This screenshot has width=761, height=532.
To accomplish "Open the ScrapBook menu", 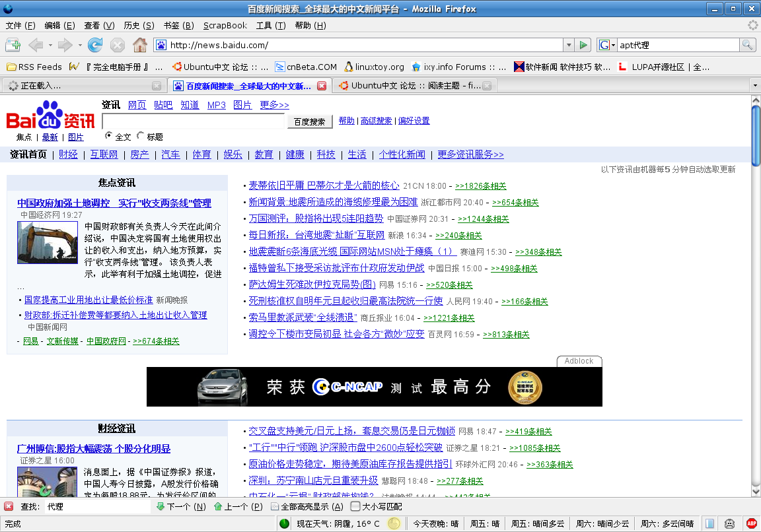I will (x=225, y=25).
